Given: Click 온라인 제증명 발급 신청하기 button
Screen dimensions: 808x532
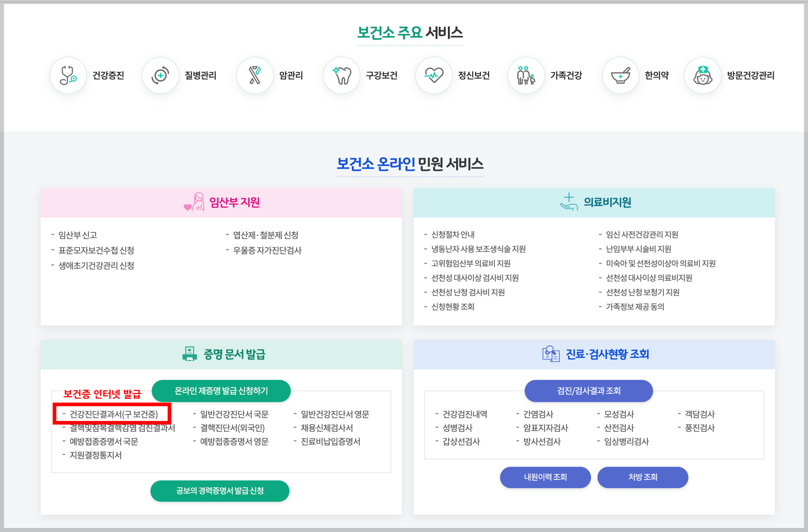Looking at the screenshot, I should pos(221,391).
